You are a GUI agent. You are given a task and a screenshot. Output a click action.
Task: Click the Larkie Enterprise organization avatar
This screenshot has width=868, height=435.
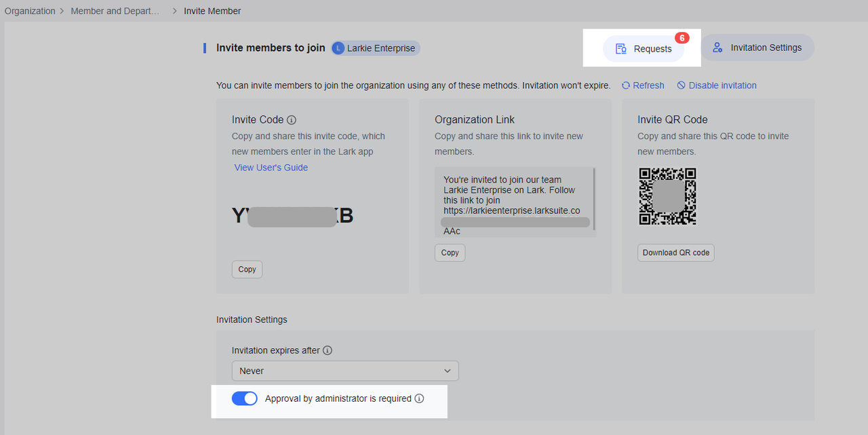point(338,48)
